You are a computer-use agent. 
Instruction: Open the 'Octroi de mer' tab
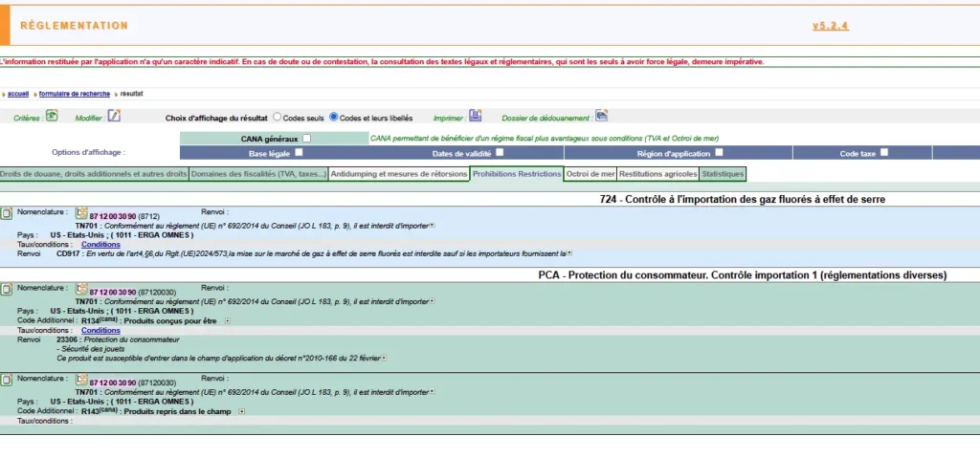590,174
